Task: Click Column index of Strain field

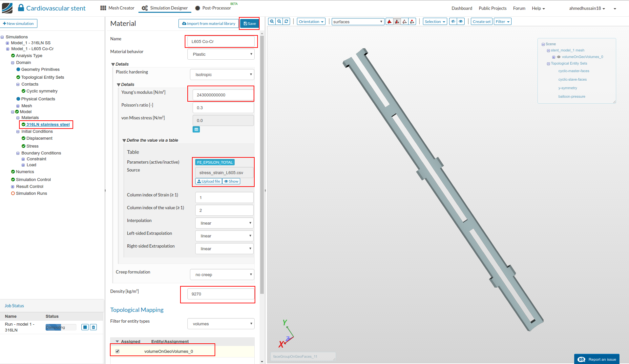Action: (224, 197)
